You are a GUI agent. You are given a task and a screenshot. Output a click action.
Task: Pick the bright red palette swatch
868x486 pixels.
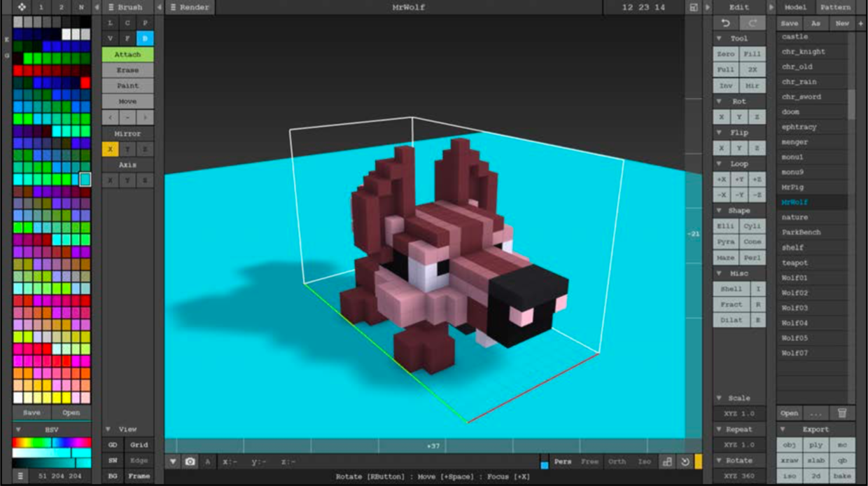click(x=85, y=83)
